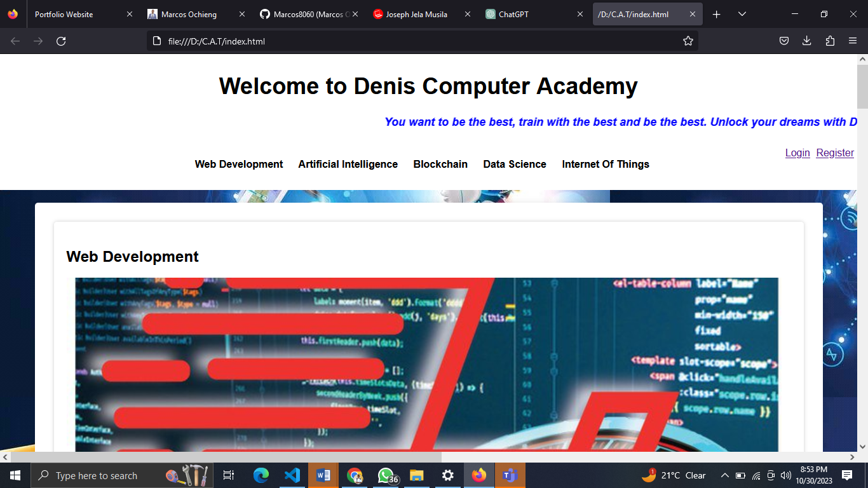The image size is (868, 488).
Task: Open the Register link
Action: pos(835,152)
